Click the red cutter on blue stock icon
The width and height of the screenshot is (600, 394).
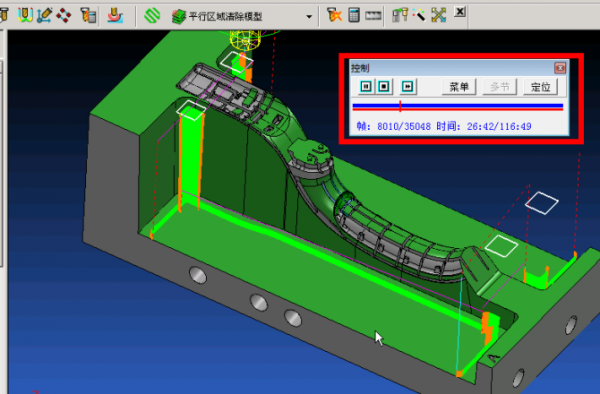tap(115, 16)
